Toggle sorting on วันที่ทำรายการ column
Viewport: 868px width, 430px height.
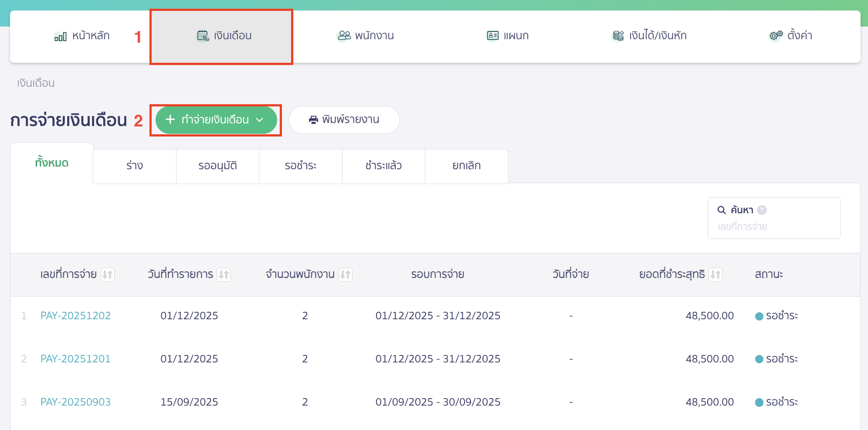coord(224,274)
